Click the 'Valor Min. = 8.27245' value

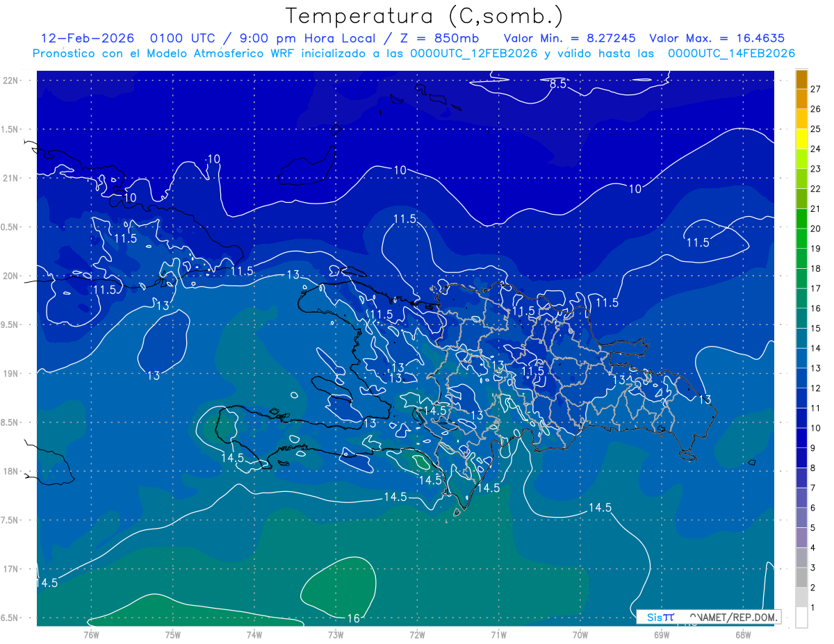(570, 38)
